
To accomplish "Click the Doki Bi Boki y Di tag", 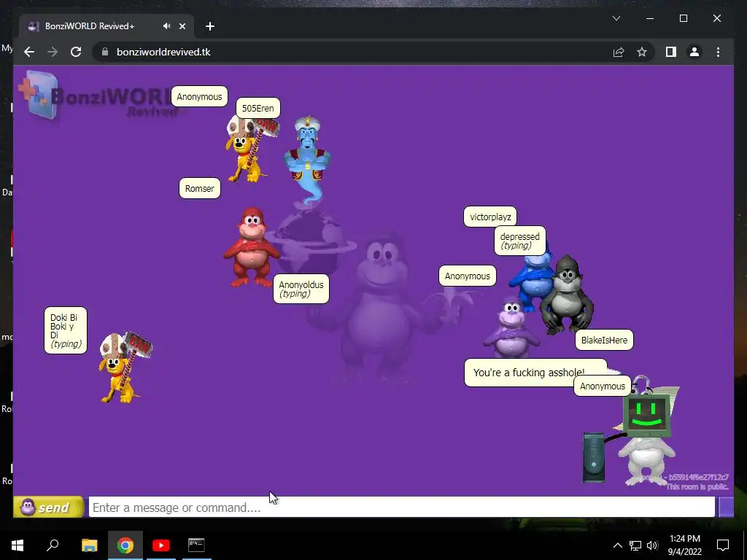I will pos(65,330).
